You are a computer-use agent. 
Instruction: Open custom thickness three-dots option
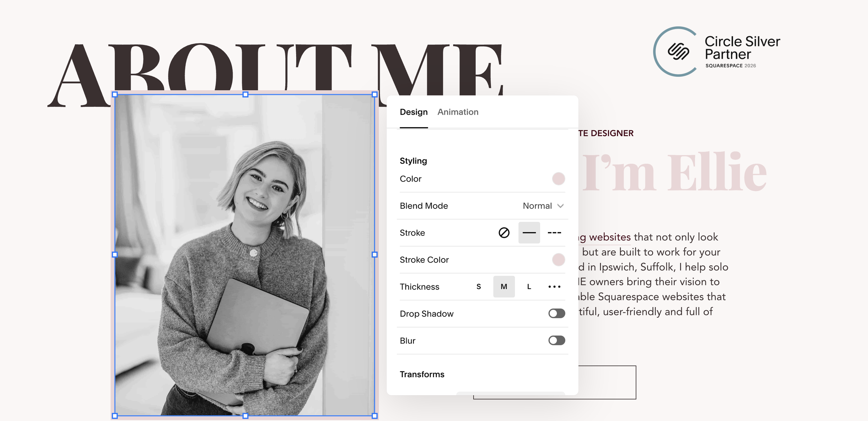point(554,287)
